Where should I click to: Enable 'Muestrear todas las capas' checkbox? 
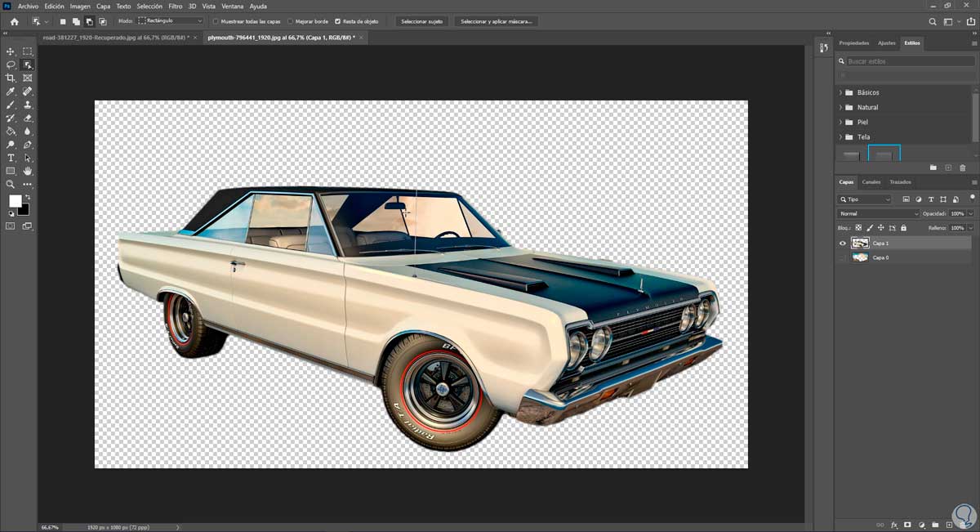216,21
